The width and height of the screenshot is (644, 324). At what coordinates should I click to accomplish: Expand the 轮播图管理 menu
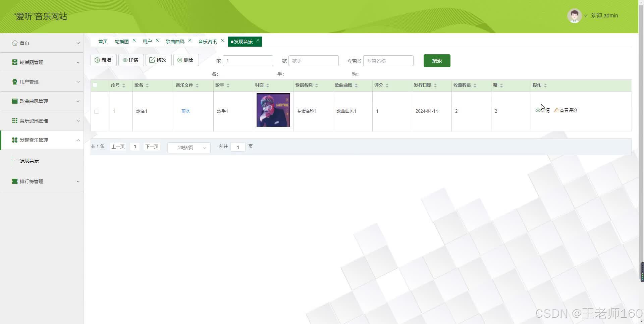point(78,62)
